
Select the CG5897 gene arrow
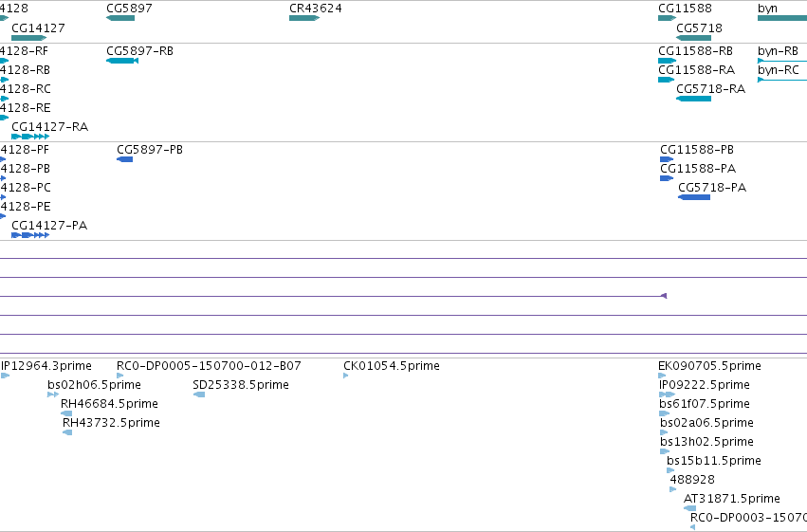click(x=120, y=18)
